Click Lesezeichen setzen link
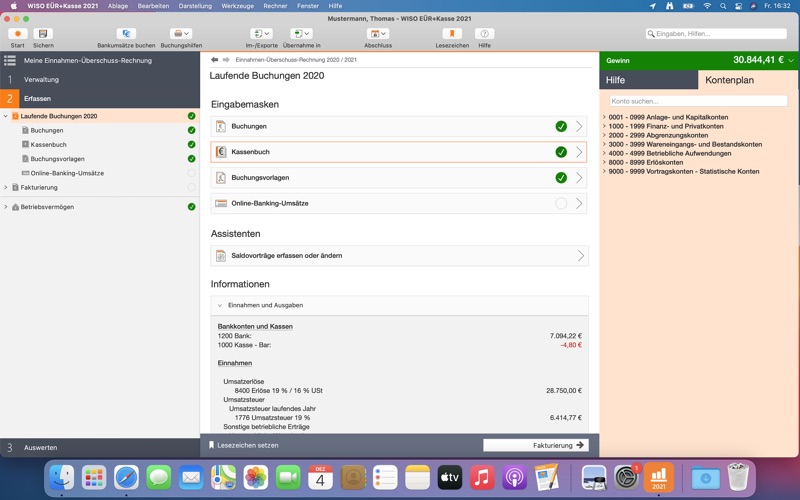The image size is (800, 500). point(243,445)
